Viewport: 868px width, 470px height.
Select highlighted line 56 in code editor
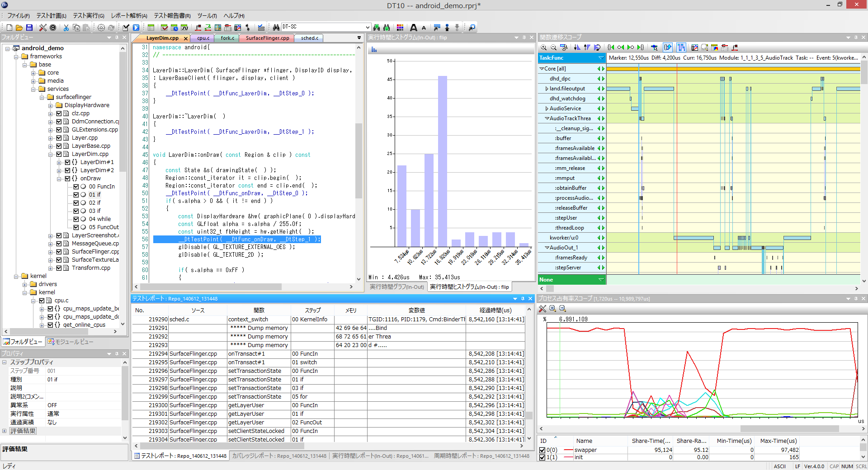point(237,239)
